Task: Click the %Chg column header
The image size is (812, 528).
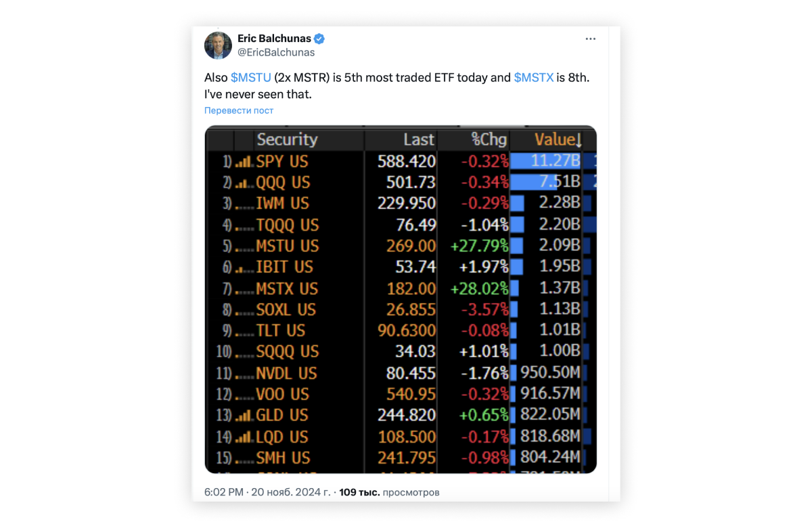Action: 489,139
